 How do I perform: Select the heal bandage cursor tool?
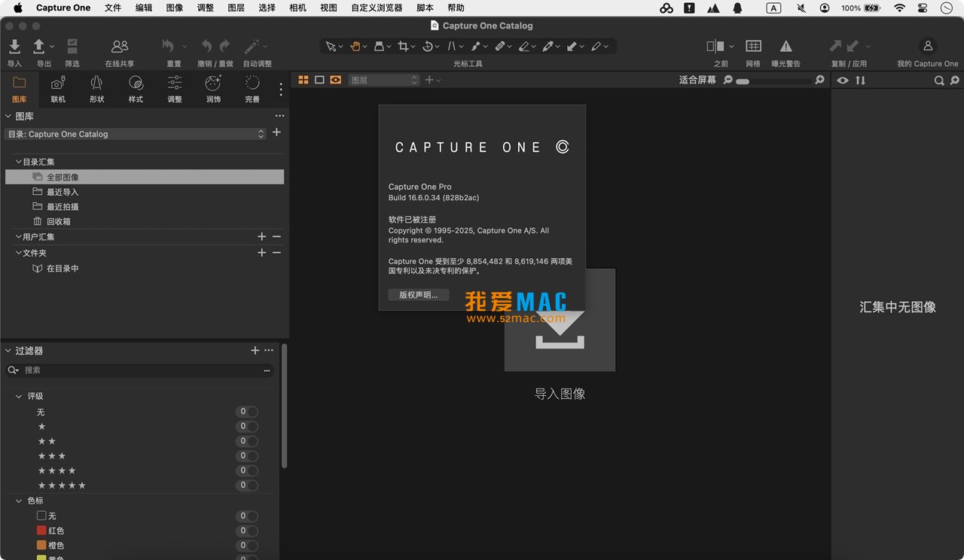499,47
